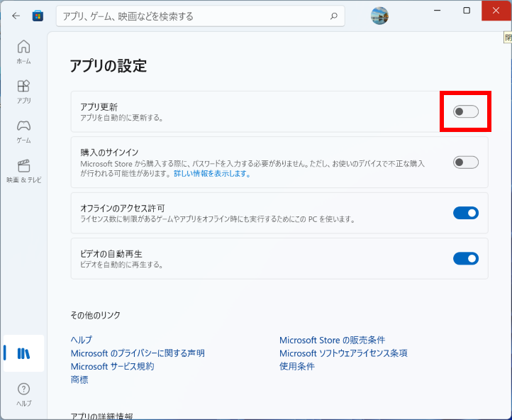
Task: Open Microsoft ソフトウェアライセンス条項 link
Action: 343,353
